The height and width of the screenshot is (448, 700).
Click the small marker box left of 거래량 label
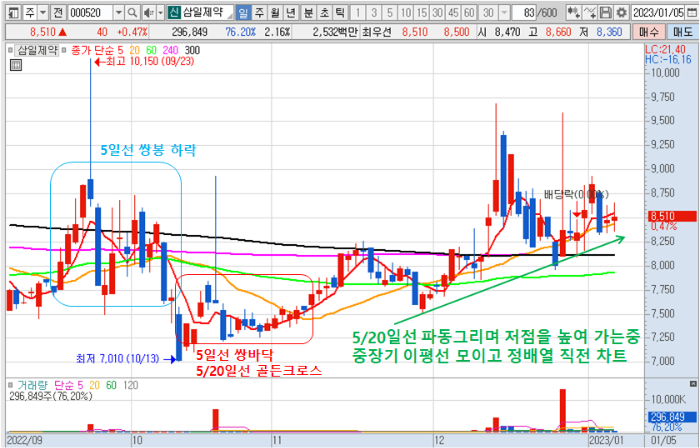(11, 385)
